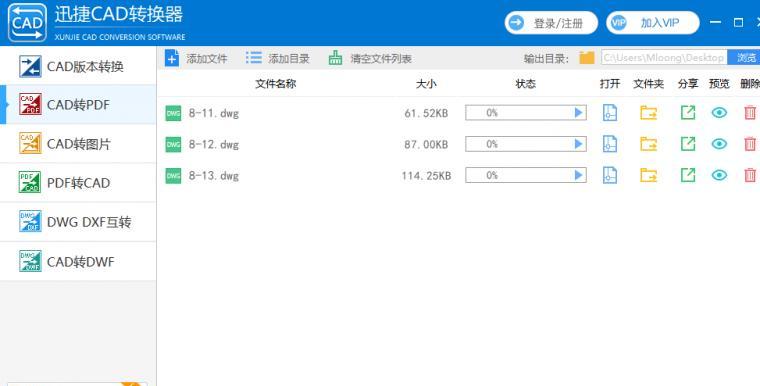Switch to the CAD转图片 mode
The width and height of the screenshot is (760, 386).
(78, 144)
